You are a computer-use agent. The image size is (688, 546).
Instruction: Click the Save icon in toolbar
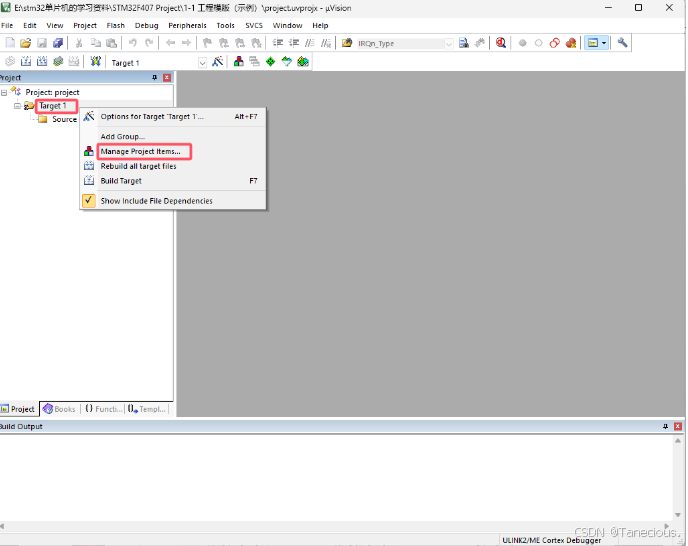coord(42,43)
